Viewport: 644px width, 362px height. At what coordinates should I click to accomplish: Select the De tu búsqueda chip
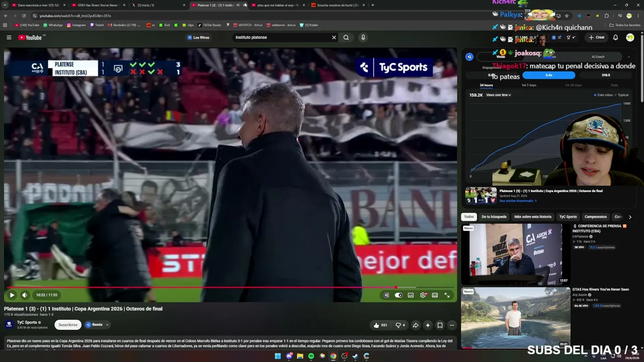coord(494,217)
